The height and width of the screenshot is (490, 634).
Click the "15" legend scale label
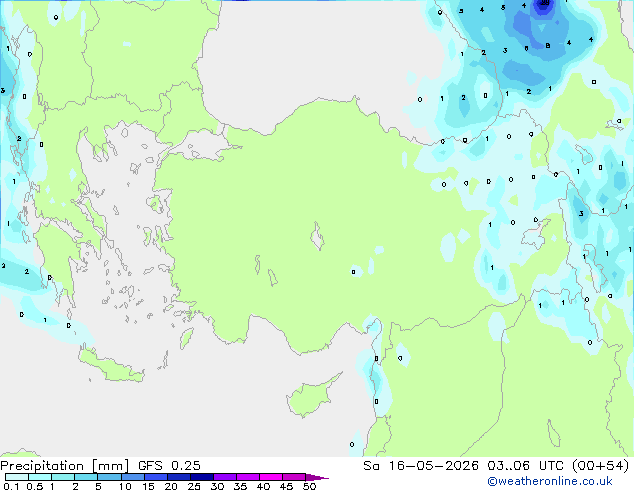(148, 486)
